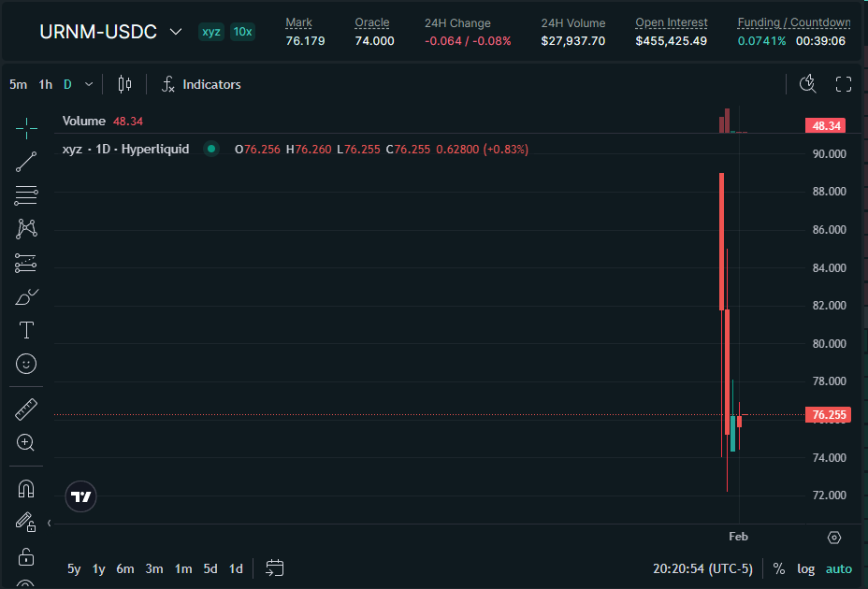Click the green market status dot
This screenshot has height=589, width=868.
[211, 149]
